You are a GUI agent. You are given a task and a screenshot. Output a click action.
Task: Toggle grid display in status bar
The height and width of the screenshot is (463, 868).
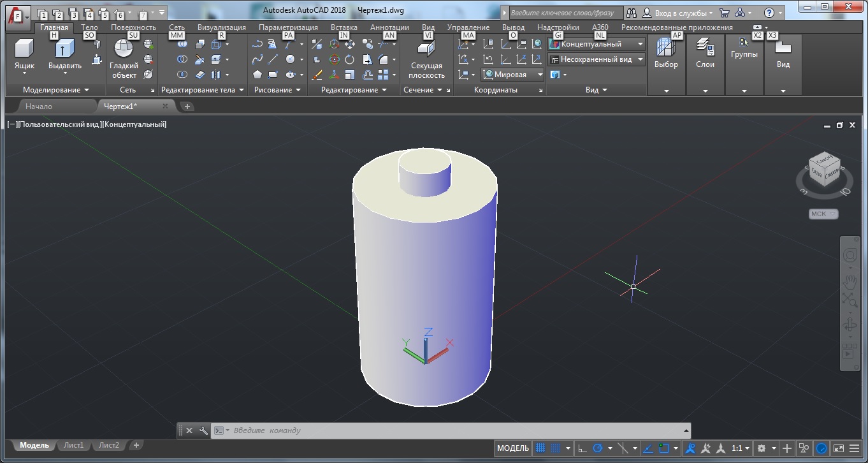(x=540, y=448)
